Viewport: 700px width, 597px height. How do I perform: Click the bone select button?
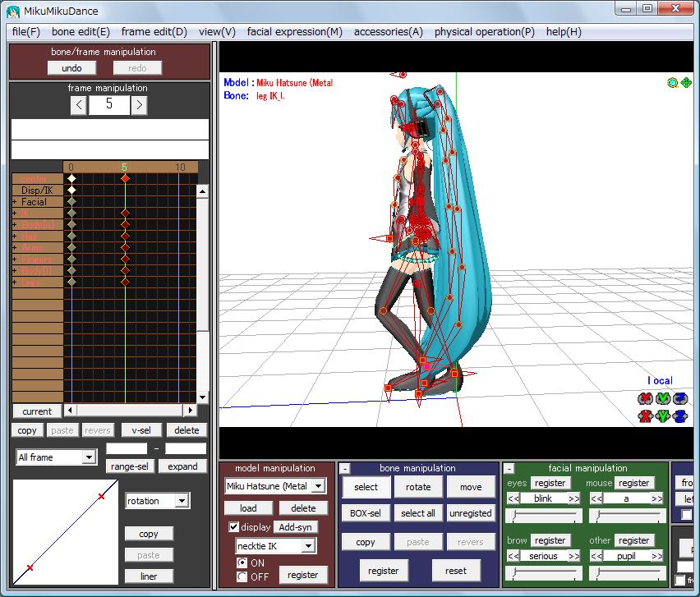pyautogui.click(x=366, y=487)
